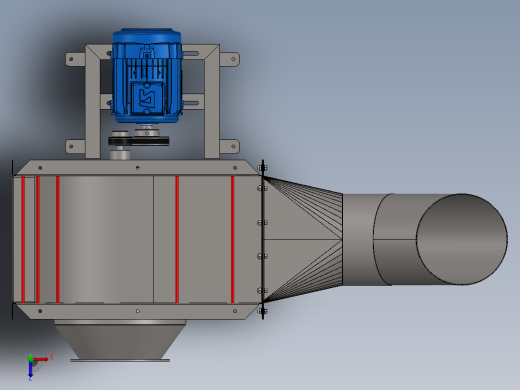Click the round open end of the duct
Viewport: 520px width, 390px height.
pyautogui.click(x=462, y=239)
